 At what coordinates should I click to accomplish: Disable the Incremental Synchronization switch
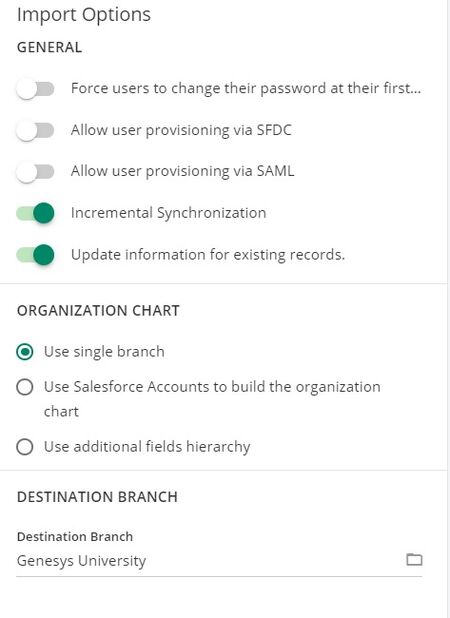click(35, 214)
